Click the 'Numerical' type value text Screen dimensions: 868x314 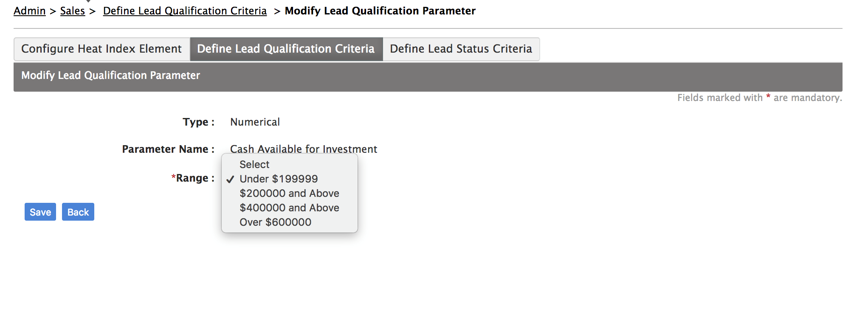click(255, 122)
